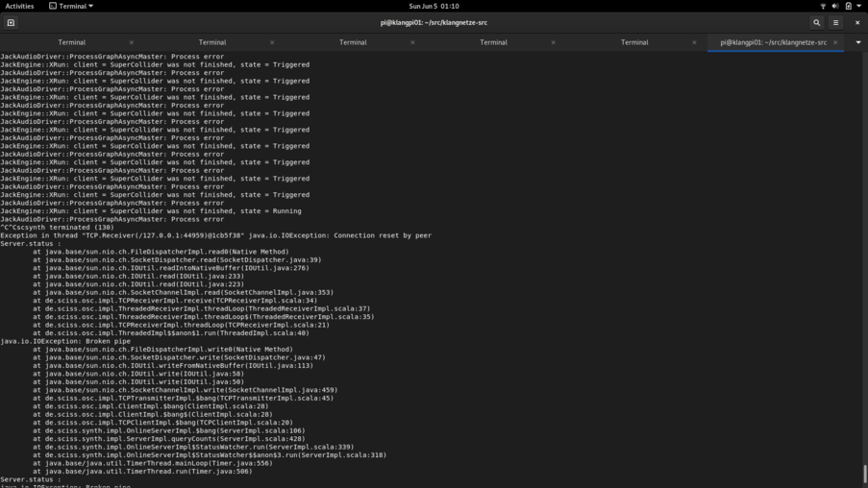Close the second Terminal tab
The width and height of the screenshot is (868, 488).
pos(272,42)
